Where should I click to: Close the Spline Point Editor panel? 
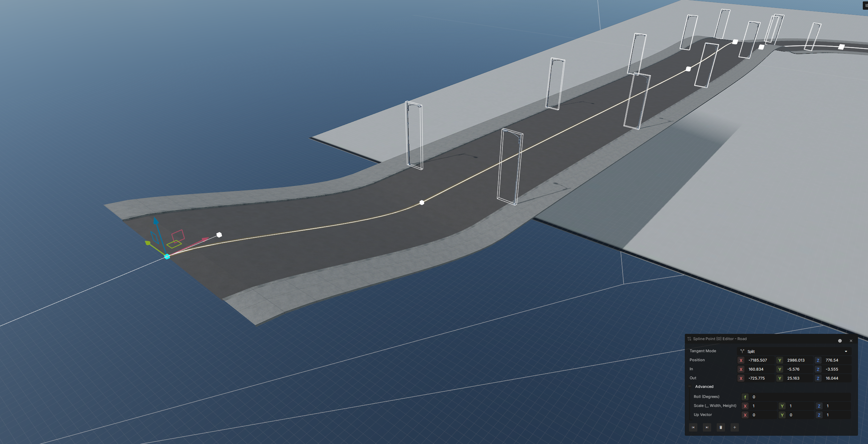(851, 341)
